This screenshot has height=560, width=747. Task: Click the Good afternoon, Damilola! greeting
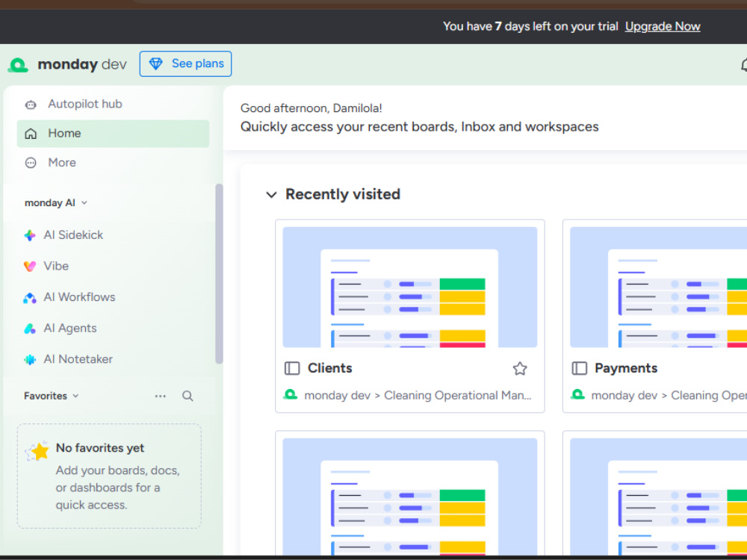(x=311, y=108)
